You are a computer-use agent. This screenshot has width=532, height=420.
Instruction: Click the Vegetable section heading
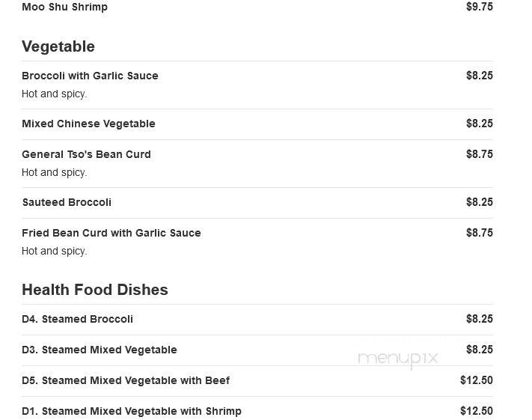[x=58, y=46]
